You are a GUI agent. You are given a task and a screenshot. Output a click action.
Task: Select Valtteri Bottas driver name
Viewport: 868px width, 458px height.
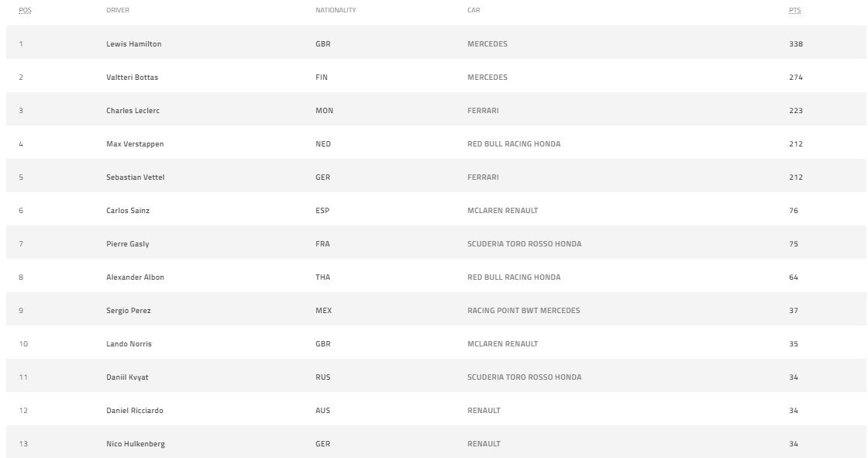tap(132, 77)
